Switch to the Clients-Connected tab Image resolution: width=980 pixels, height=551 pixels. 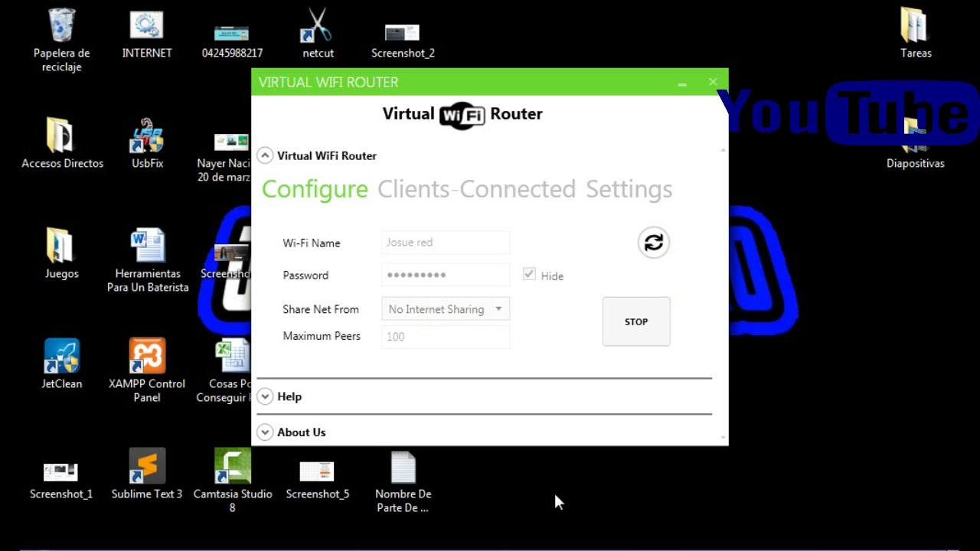(x=476, y=189)
